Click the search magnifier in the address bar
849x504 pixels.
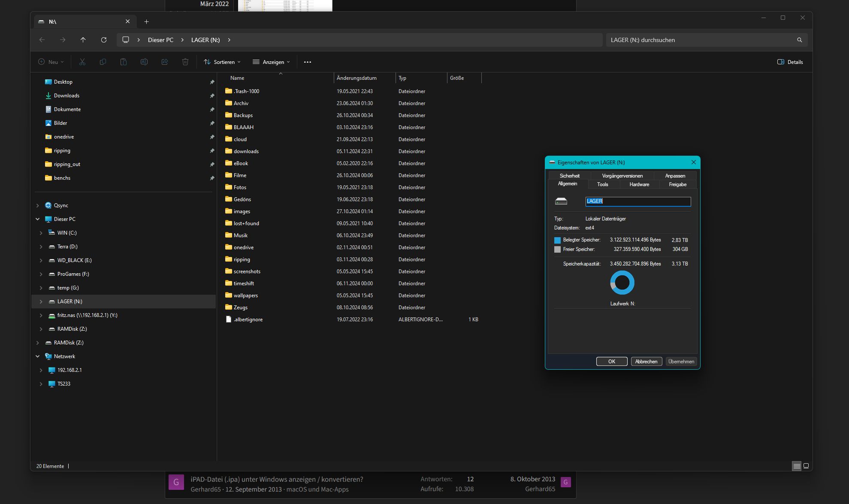tap(799, 39)
